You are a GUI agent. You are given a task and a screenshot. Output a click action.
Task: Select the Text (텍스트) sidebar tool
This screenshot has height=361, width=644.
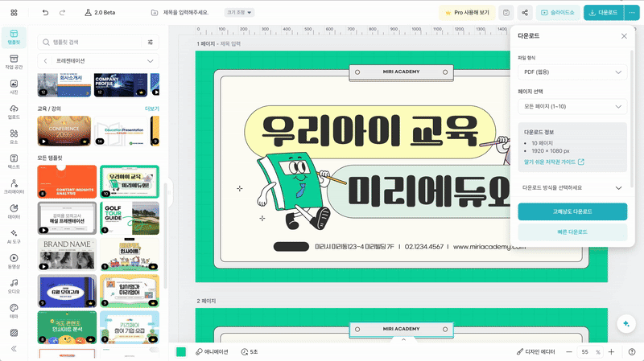(x=14, y=159)
